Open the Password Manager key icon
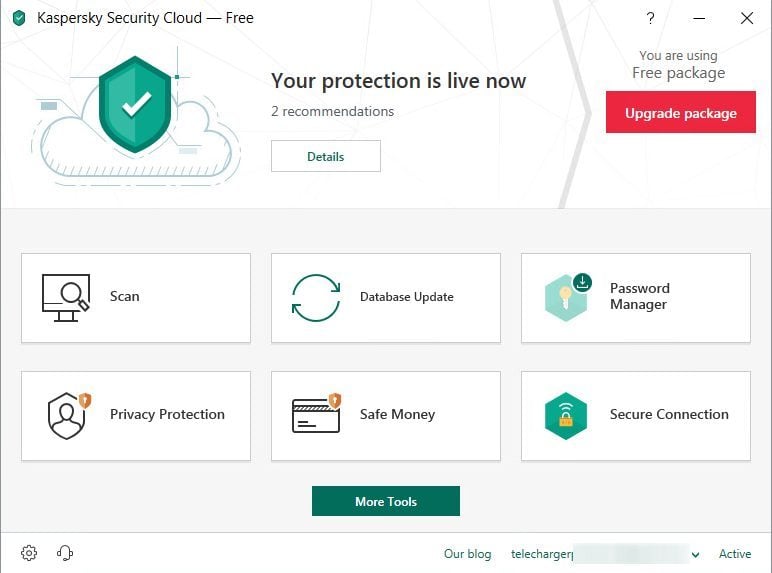The image size is (772, 573). [567, 297]
